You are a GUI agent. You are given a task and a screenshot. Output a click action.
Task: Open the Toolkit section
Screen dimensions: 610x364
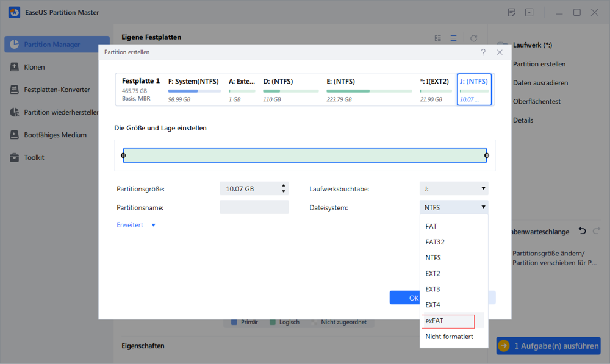[34, 157]
